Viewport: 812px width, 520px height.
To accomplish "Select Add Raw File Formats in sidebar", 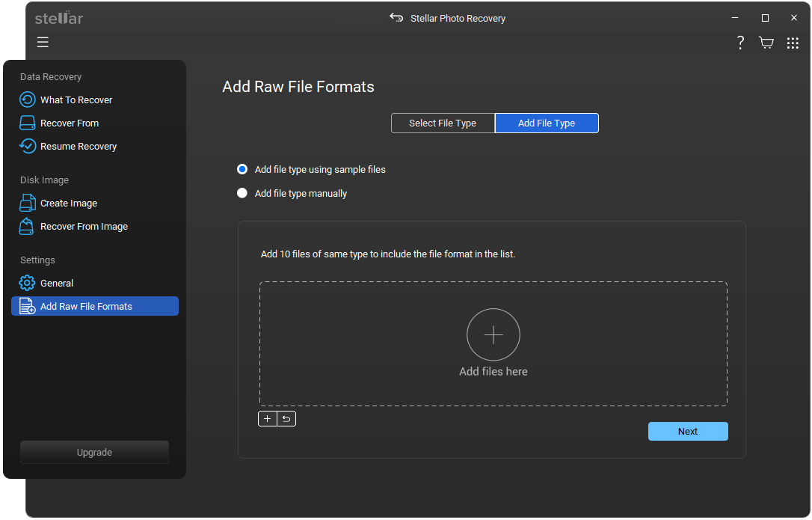I will tap(95, 306).
